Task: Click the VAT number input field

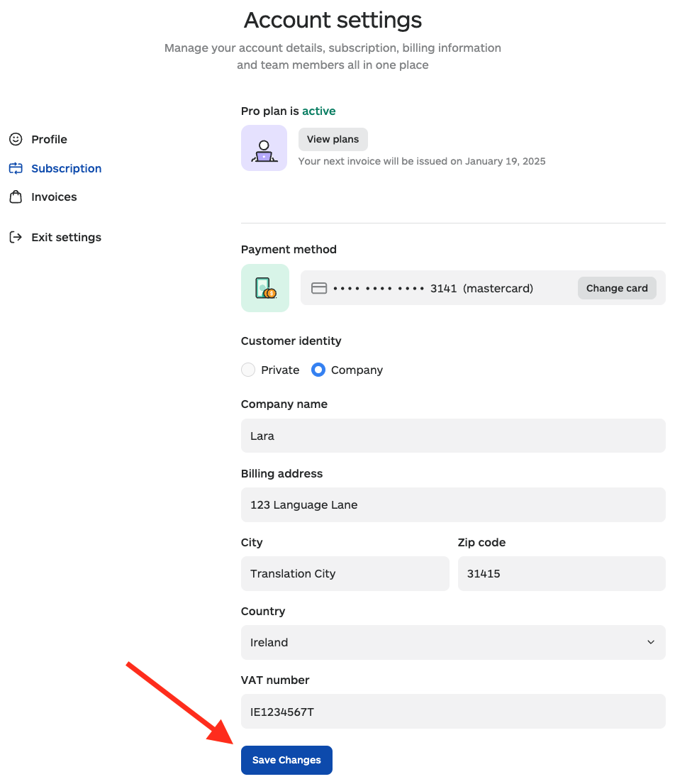Action: coord(452,711)
